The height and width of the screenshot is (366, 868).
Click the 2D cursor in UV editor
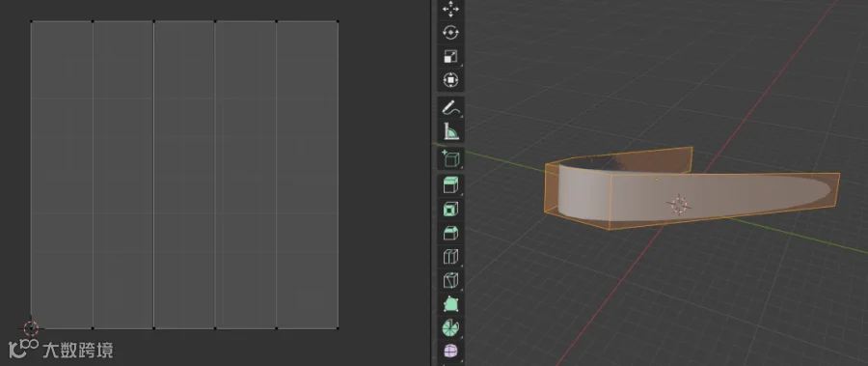(x=31, y=329)
